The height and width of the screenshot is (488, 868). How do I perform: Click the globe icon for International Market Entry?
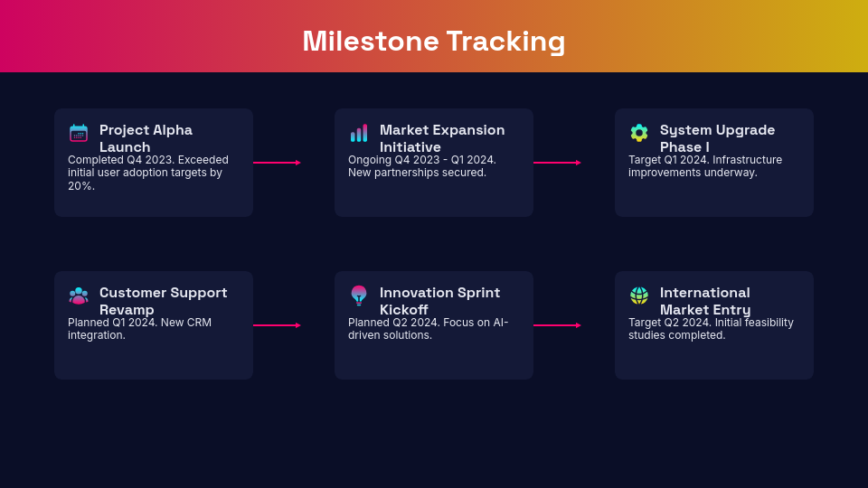point(639,296)
